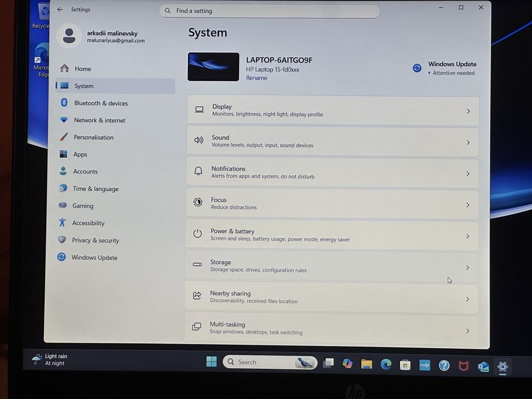This screenshot has width=532, height=399.
Task: Open Copilot from the taskbar
Action: pyautogui.click(x=347, y=364)
